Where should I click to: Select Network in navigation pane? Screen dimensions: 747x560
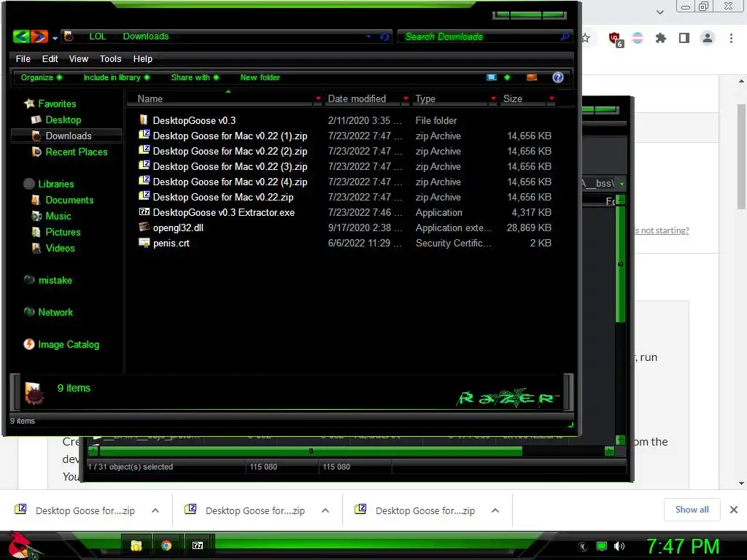[x=55, y=312]
